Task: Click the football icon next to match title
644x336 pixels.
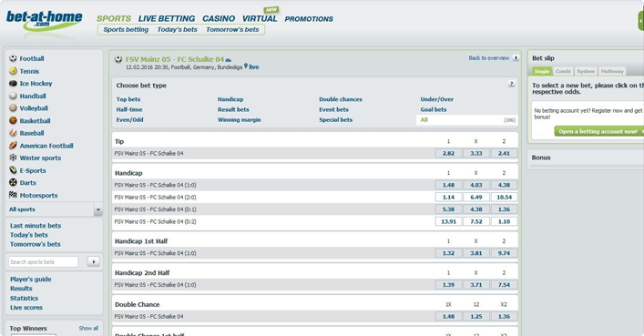Action: click(118, 59)
